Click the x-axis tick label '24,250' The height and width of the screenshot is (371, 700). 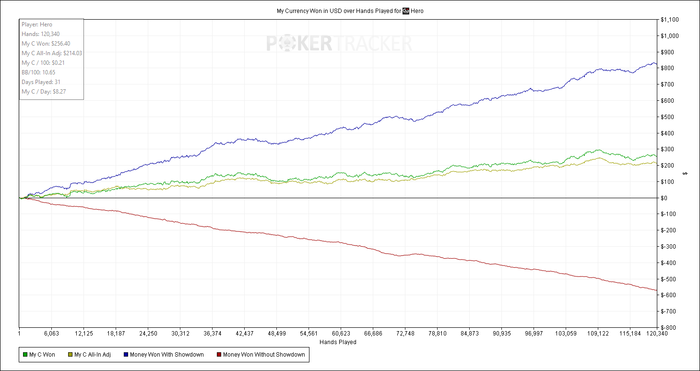point(148,333)
